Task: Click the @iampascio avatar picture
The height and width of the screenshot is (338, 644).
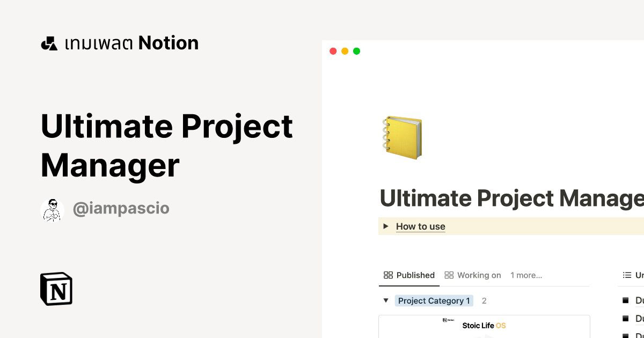Action: pos(53,208)
